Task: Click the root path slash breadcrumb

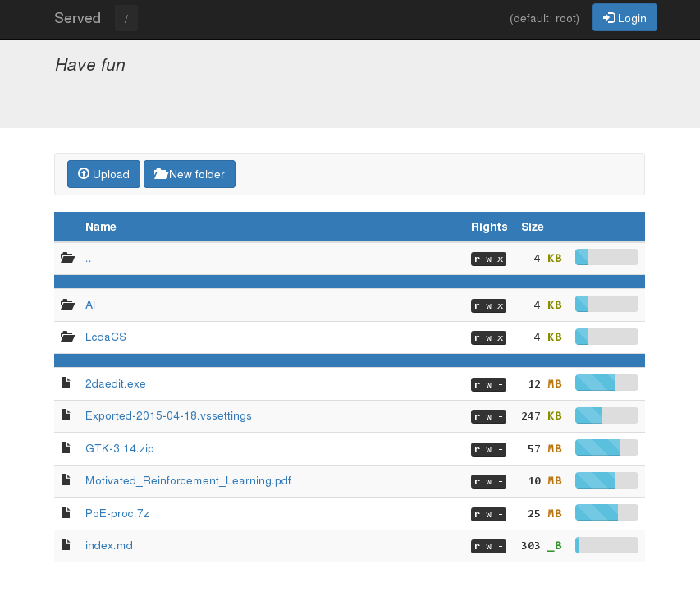Action: pos(126,18)
